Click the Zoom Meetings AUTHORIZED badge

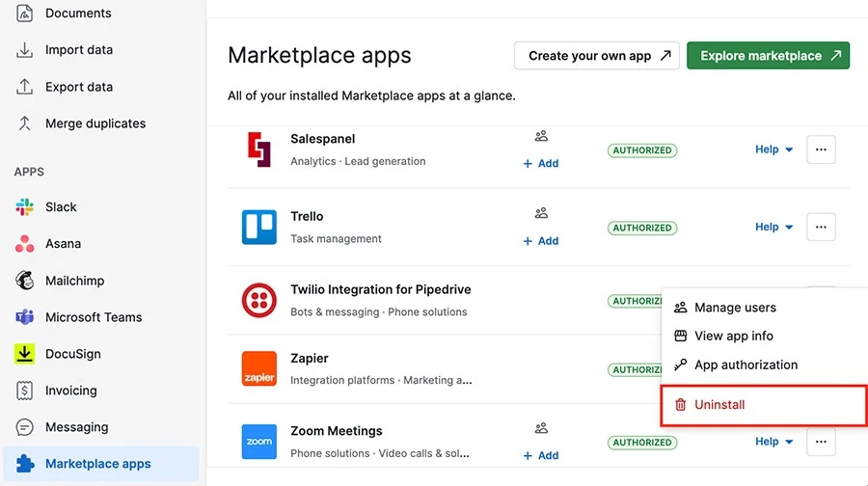click(642, 443)
